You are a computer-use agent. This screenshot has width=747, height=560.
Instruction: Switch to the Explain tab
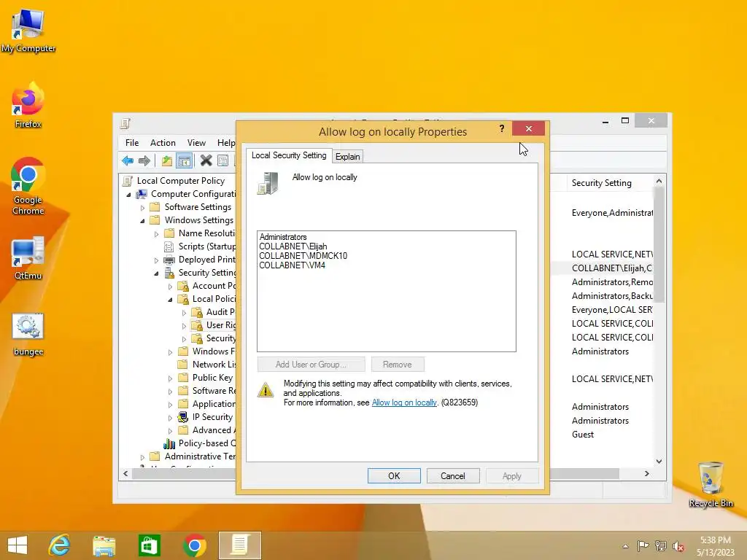click(348, 157)
